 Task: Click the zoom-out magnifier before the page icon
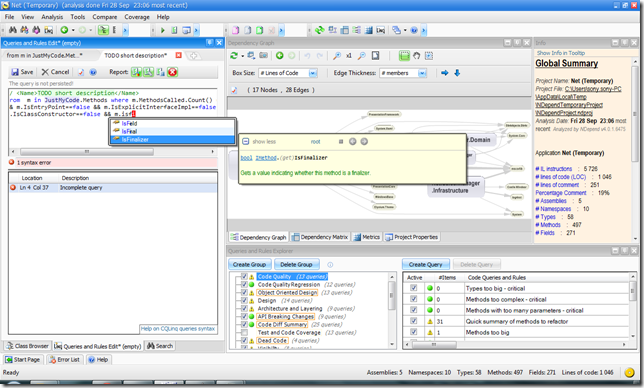coord(362,56)
